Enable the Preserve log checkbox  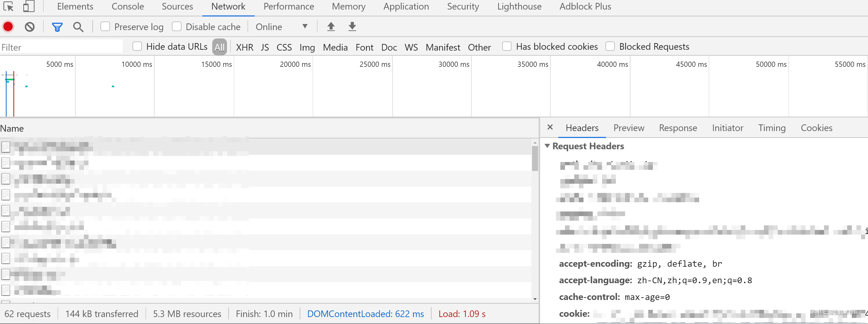click(105, 26)
